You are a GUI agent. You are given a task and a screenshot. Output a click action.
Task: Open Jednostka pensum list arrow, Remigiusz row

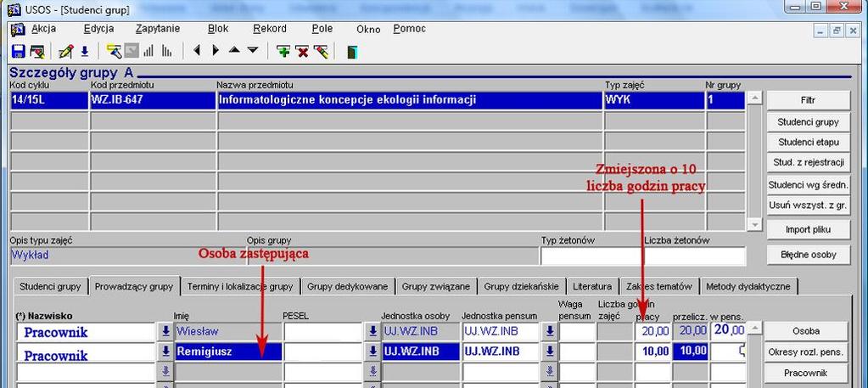(x=549, y=351)
